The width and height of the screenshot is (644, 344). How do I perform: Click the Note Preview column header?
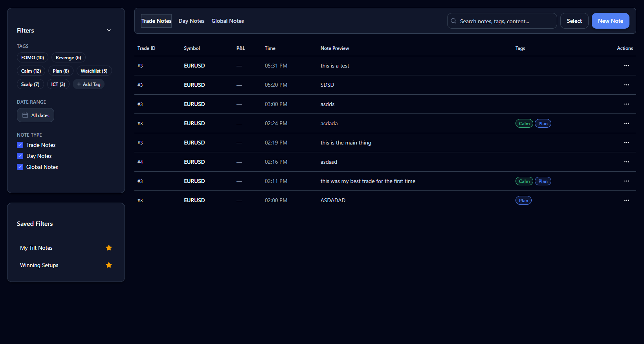(335, 48)
